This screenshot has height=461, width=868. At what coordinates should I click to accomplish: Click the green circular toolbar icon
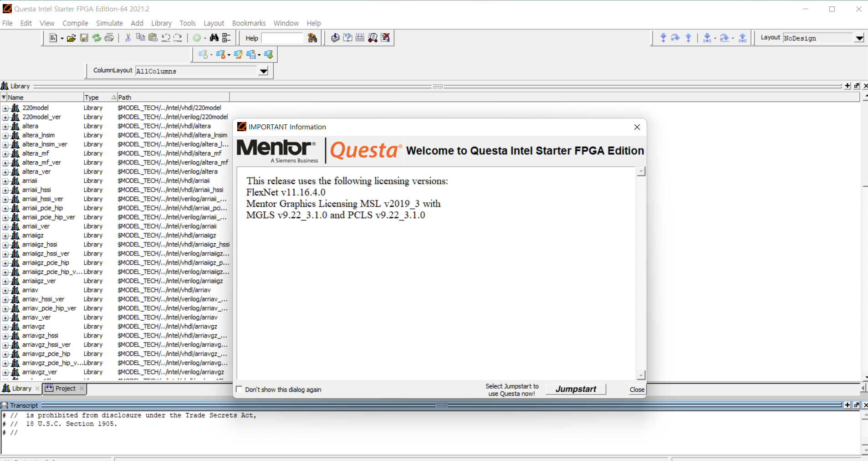point(197,38)
